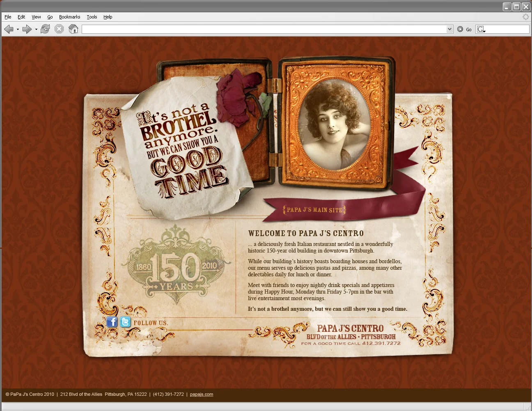
Task: Open the papajs.com footer link
Action: 202,394
